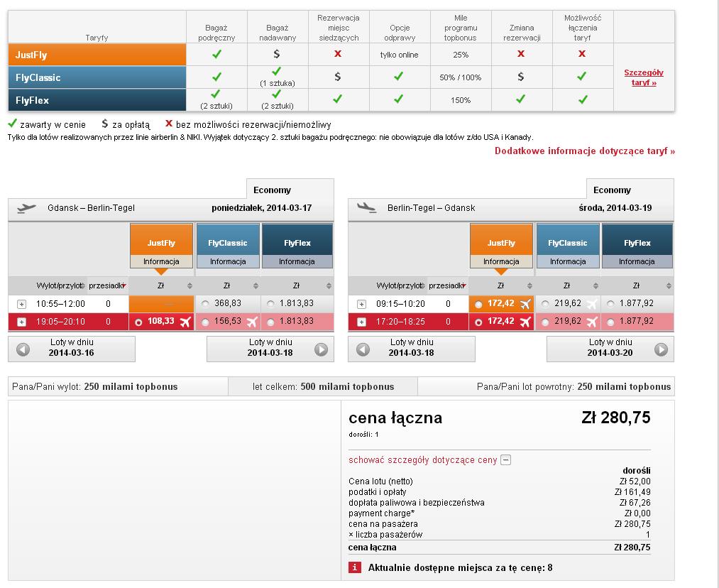Sort return flights by JustFly price
The height and width of the screenshot is (588, 719).
[529, 285]
